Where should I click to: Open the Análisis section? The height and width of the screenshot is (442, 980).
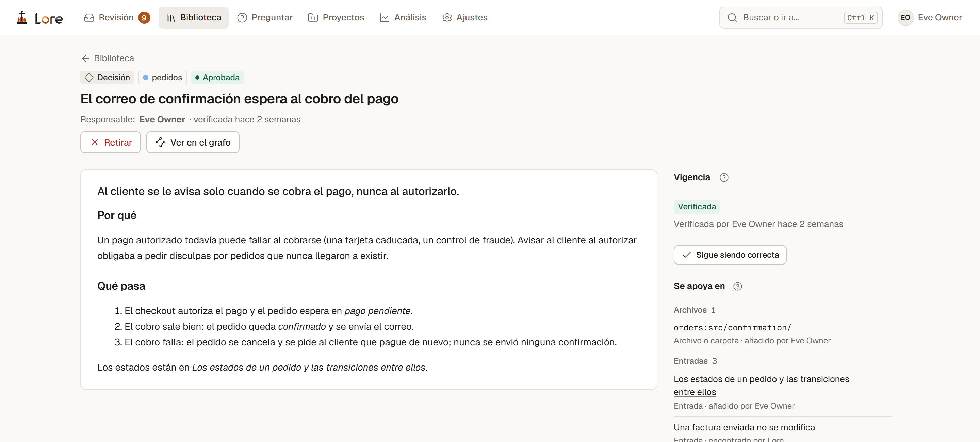coord(403,17)
